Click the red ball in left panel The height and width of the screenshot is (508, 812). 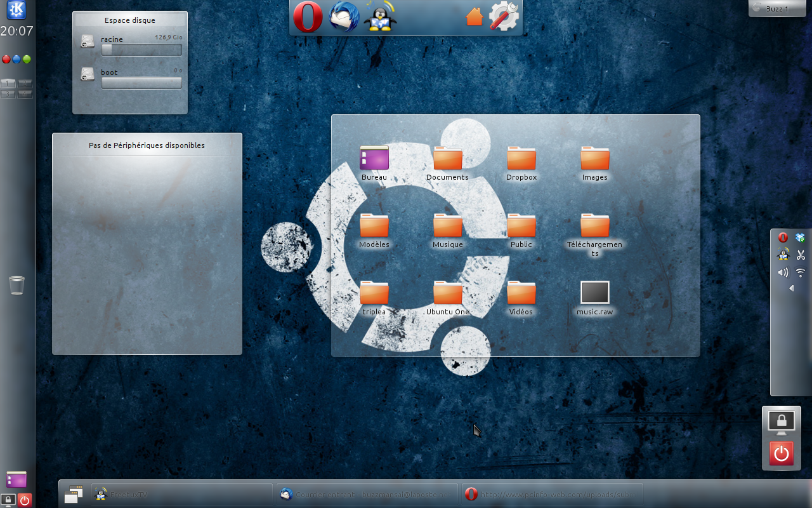tap(6, 59)
